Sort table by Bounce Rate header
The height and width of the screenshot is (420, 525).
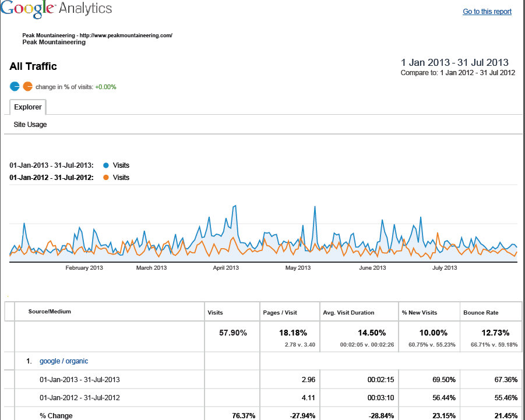(481, 313)
